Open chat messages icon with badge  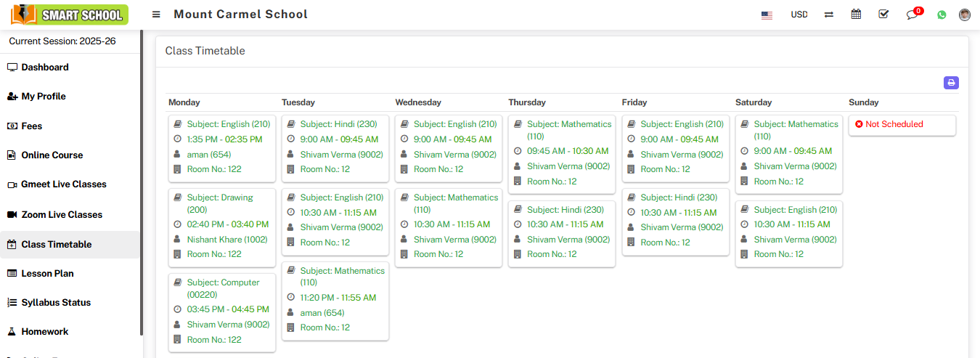[x=912, y=15]
